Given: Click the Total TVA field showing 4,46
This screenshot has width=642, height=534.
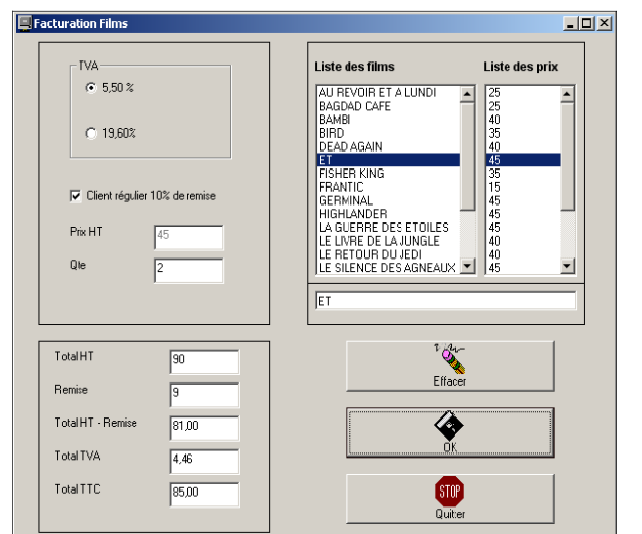Looking at the screenshot, I should pyautogui.click(x=204, y=461).
